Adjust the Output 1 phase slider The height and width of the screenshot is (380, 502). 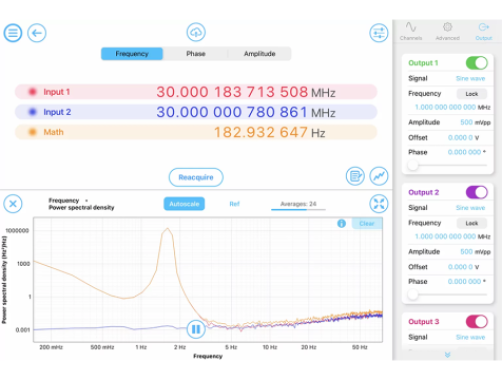point(413,165)
